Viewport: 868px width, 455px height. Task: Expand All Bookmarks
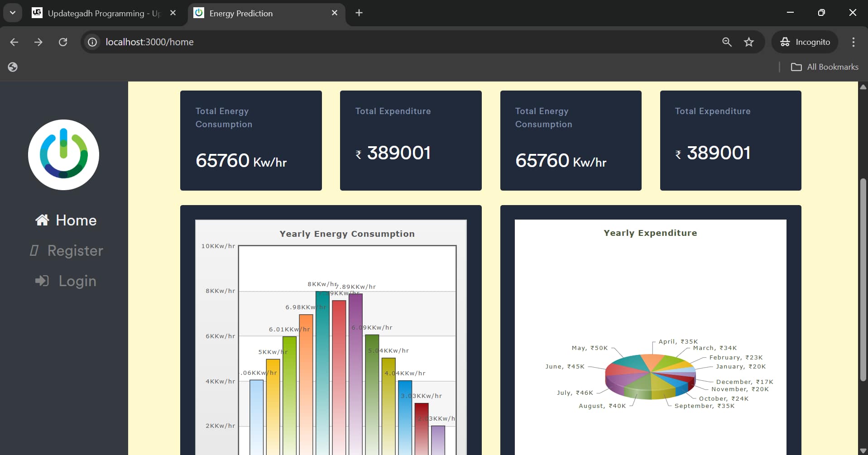tap(824, 67)
